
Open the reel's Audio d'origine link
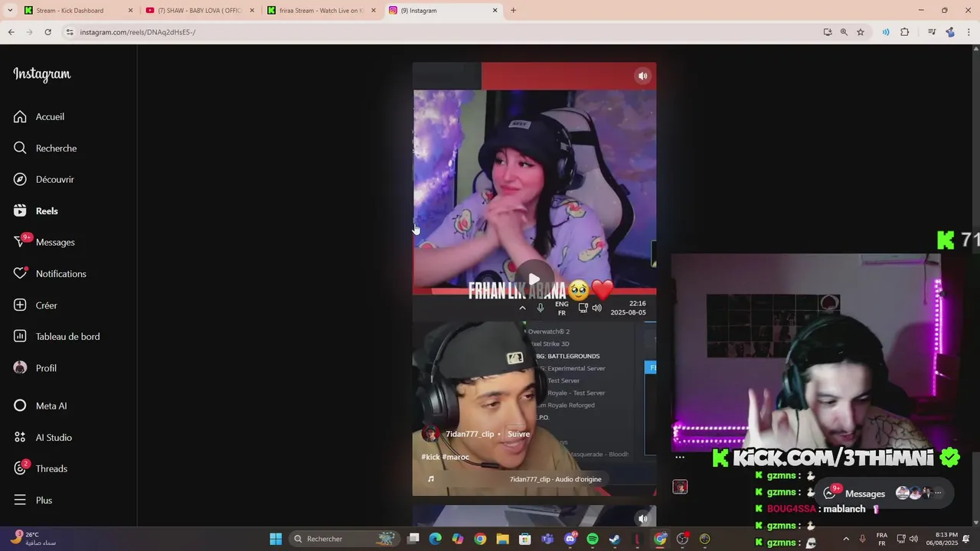click(555, 479)
